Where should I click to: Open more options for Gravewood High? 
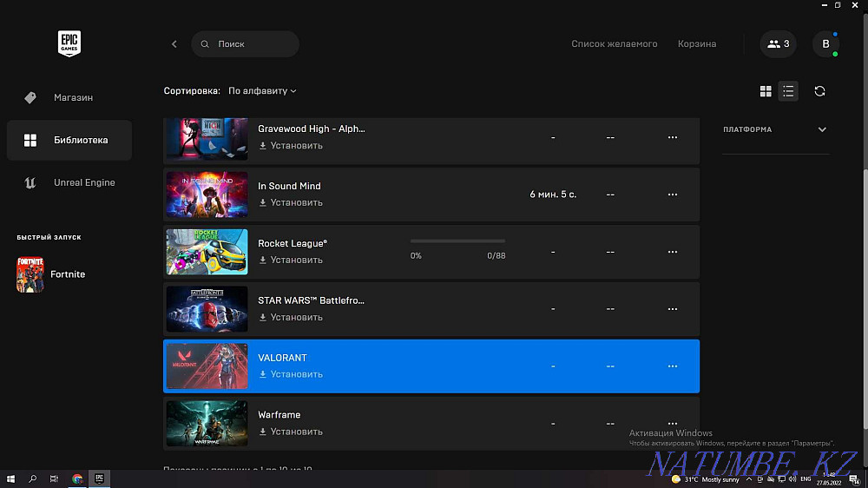point(672,137)
